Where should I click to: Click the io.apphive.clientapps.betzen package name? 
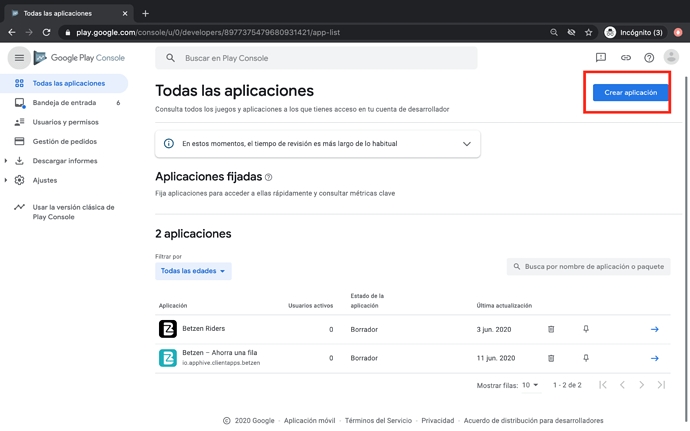221,363
